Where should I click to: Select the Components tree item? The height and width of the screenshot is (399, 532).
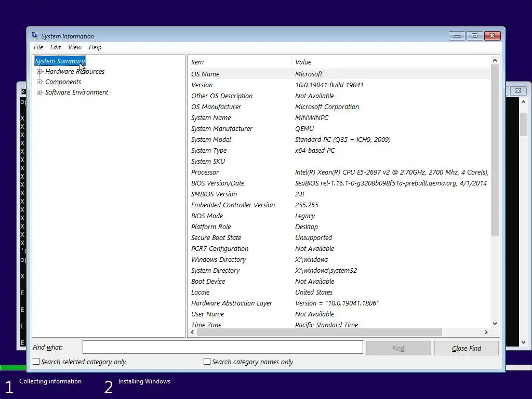[63, 82]
